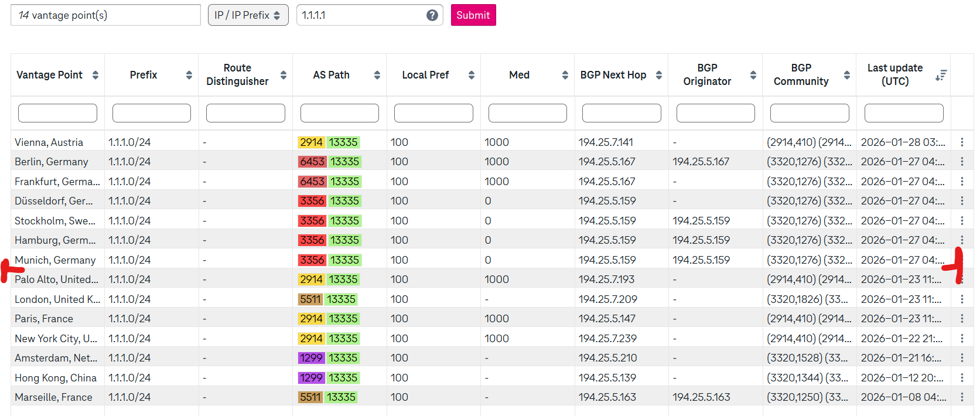Open the vantage points selector
Screen dimensions: 980x416
point(105,15)
